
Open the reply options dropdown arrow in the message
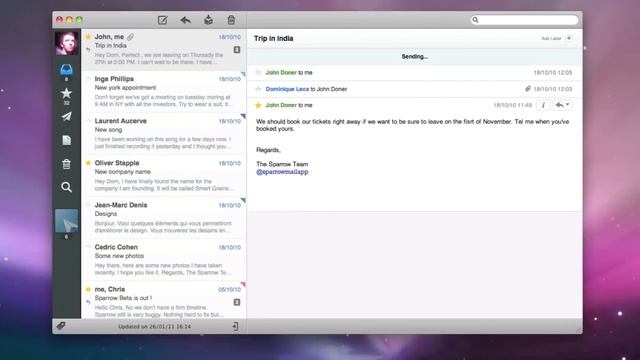(x=567, y=105)
